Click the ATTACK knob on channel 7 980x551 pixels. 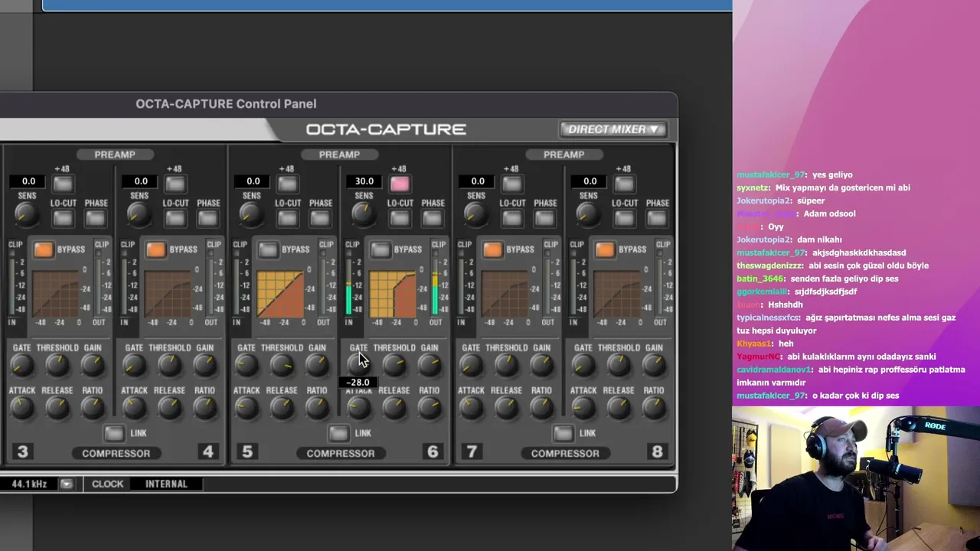471,408
